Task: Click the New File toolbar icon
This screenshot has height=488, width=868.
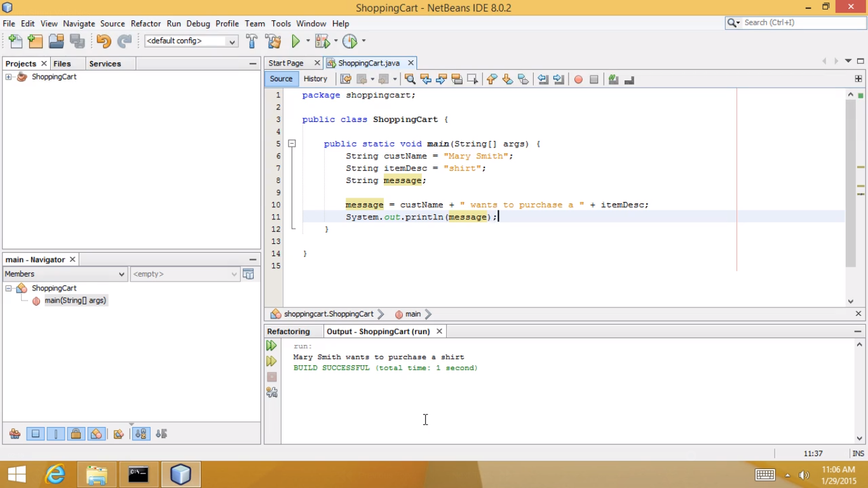Action: [x=15, y=41]
